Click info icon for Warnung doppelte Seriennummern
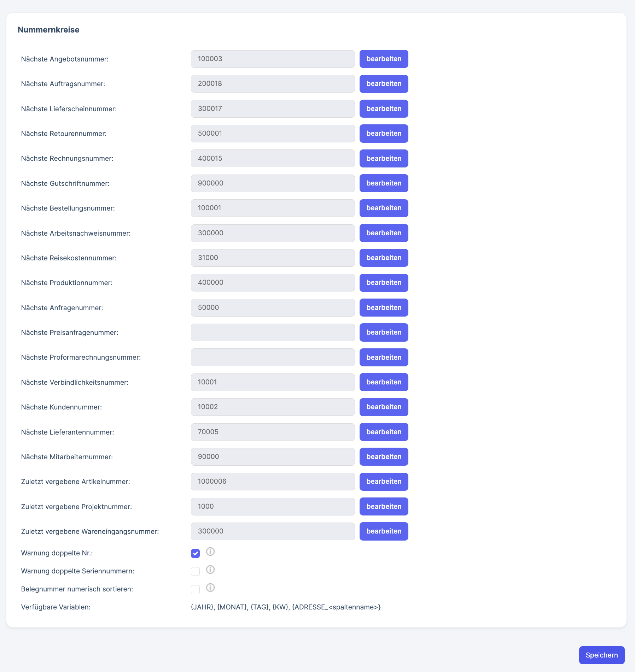 (210, 570)
